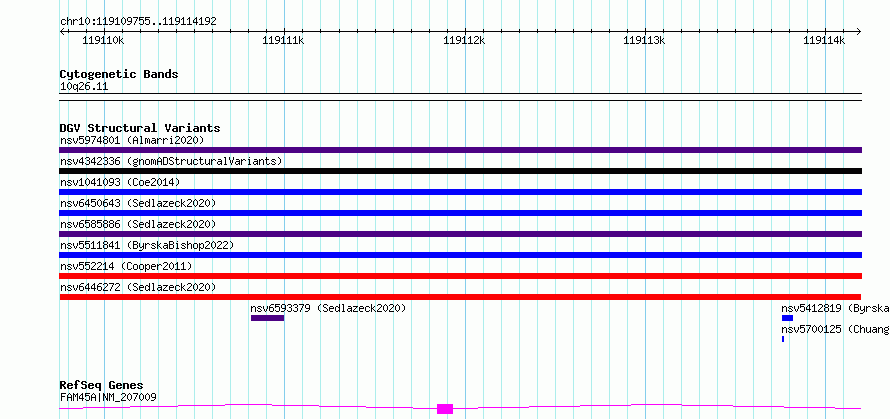Open the FAM45A|NM_207009 gene label

click(x=108, y=397)
